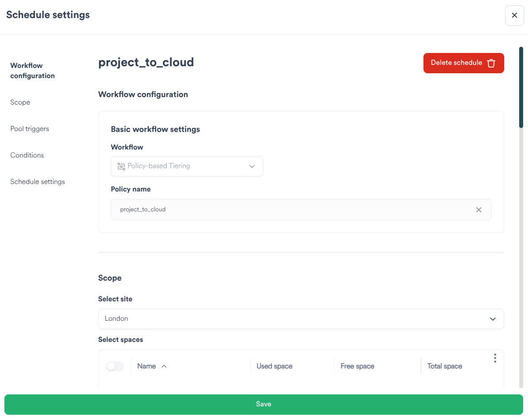Viewport: 528px width, 420px height.
Task: Select Schedule settings in the sidebar
Action: click(37, 182)
